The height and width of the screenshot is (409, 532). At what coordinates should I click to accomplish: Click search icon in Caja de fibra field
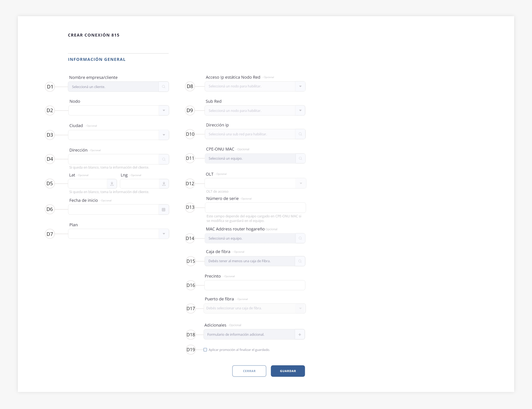tap(300, 261)
